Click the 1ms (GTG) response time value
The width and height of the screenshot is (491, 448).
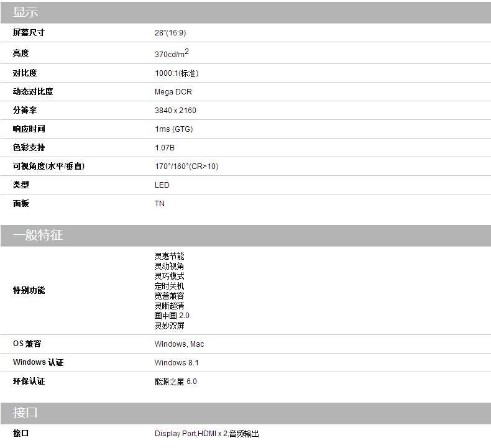[173, 129]
